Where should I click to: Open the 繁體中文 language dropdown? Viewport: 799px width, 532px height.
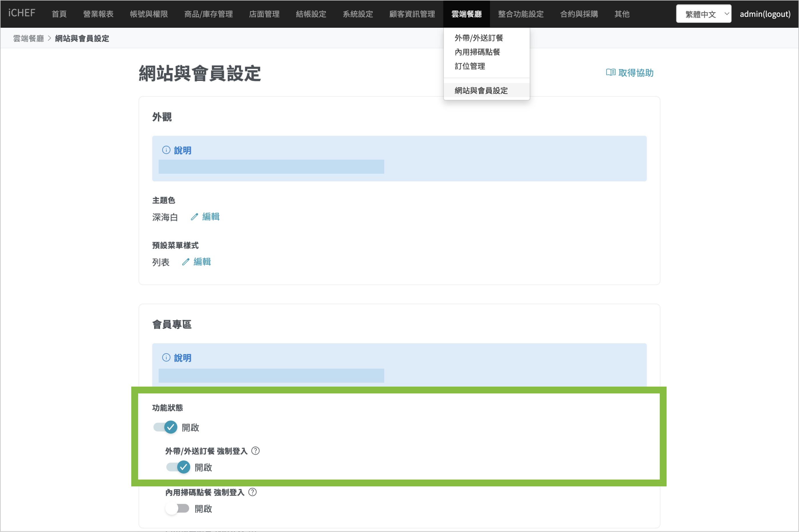(x=703, y=14)
